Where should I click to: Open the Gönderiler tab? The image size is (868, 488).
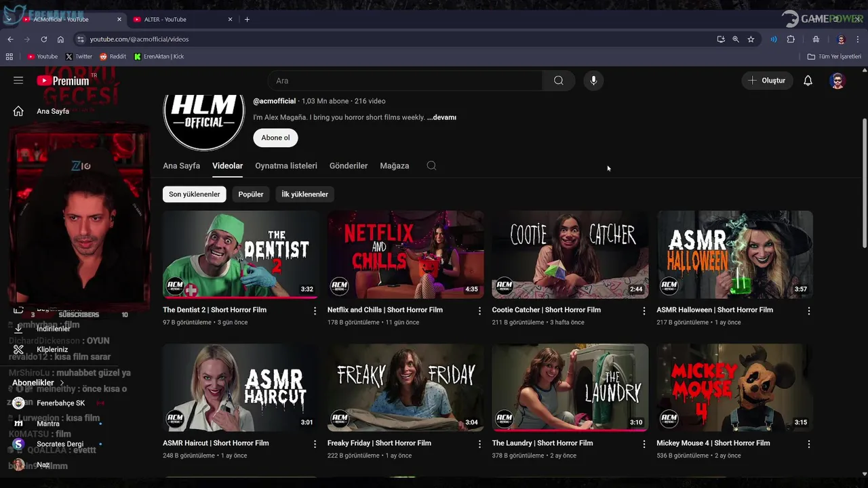[349, 165]
